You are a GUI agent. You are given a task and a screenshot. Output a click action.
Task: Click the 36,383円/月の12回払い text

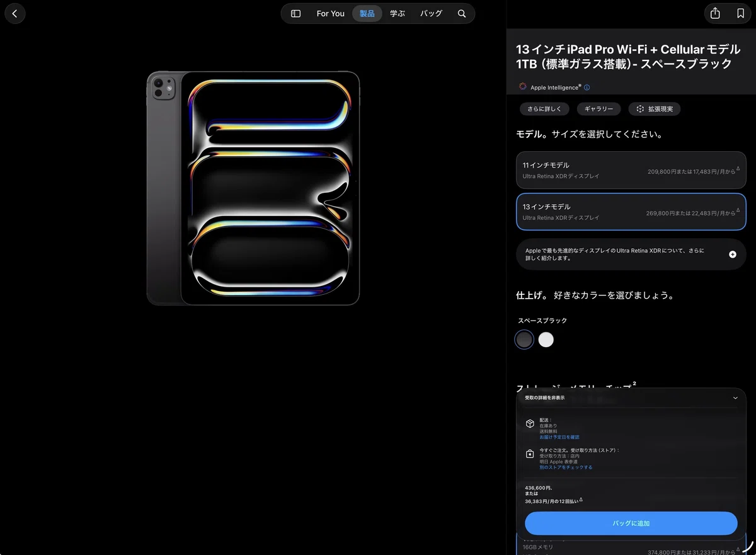[553, 501]
